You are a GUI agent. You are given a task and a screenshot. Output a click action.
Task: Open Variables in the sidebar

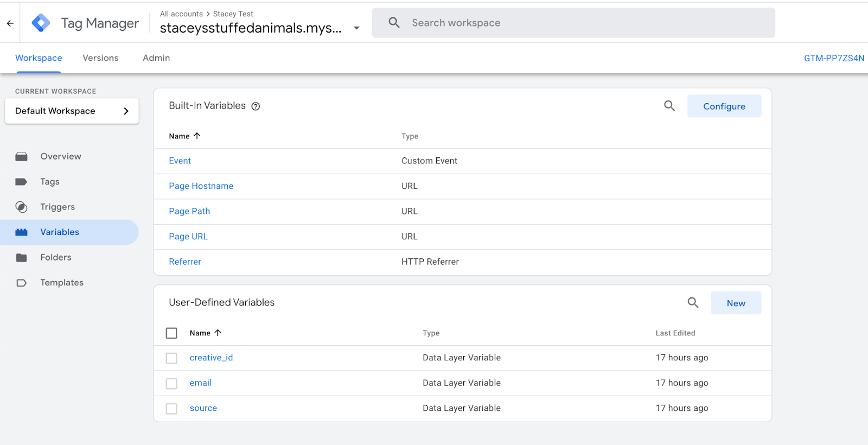tap(60, 232)
